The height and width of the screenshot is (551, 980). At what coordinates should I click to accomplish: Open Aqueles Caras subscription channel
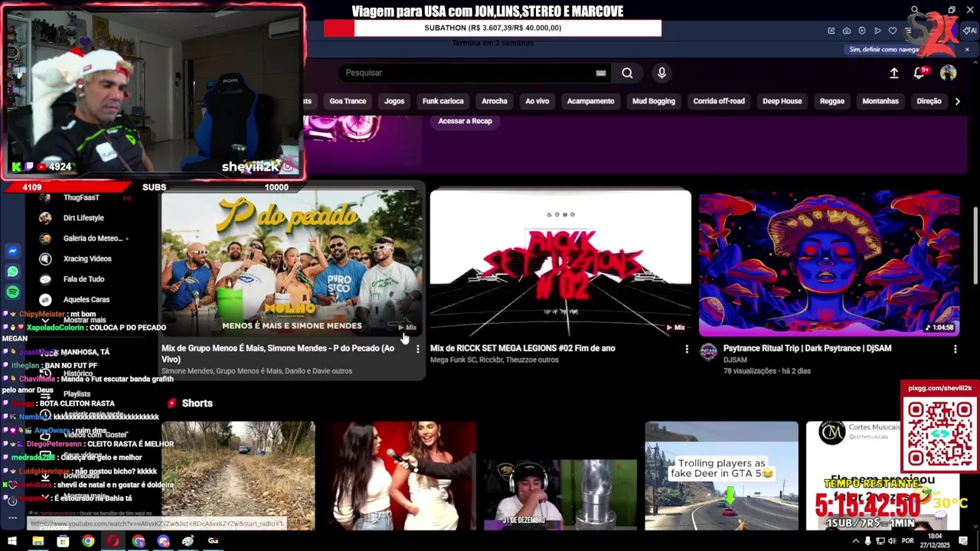86,300
